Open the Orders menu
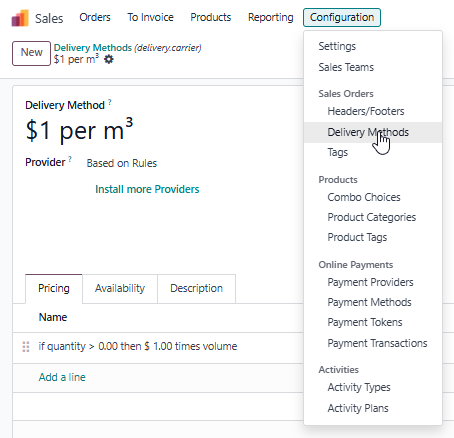 point(95,17)
